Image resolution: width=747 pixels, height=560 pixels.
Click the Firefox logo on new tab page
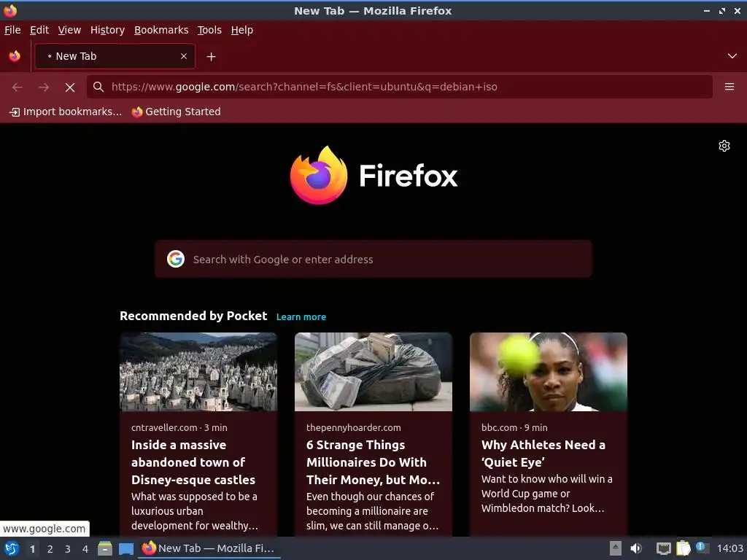point(373,175)
